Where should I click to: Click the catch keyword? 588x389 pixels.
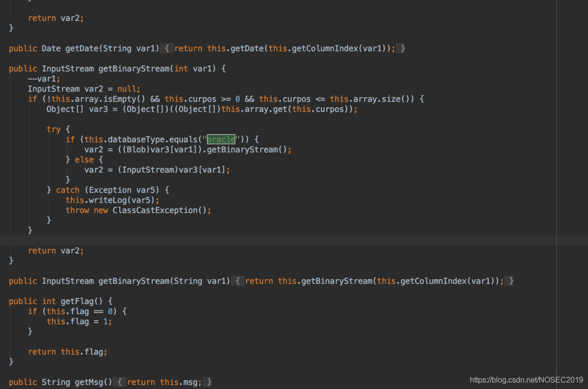pos(68,190)
